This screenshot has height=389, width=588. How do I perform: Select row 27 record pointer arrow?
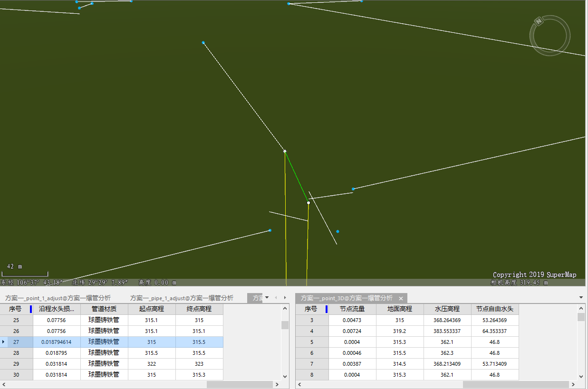pos(3,342)
